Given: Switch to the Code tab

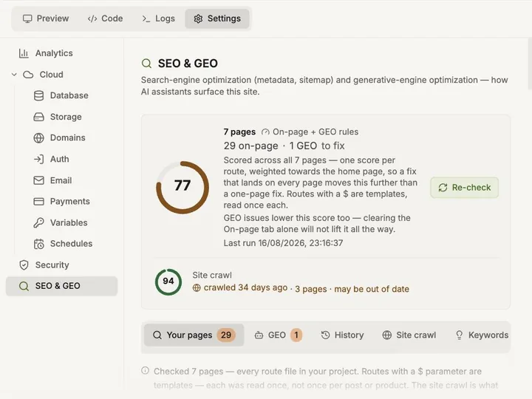Looking at the screenshot, I should click(105, 18).
